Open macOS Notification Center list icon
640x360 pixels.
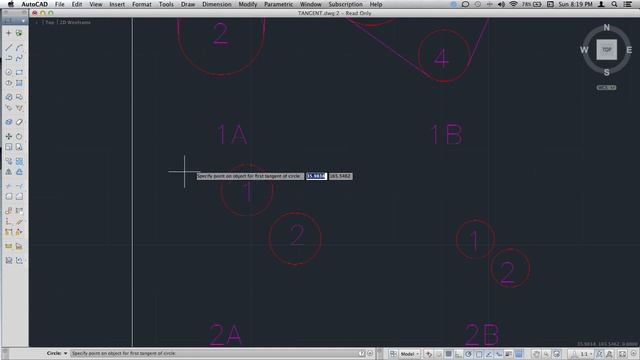(x=628, y=4)
